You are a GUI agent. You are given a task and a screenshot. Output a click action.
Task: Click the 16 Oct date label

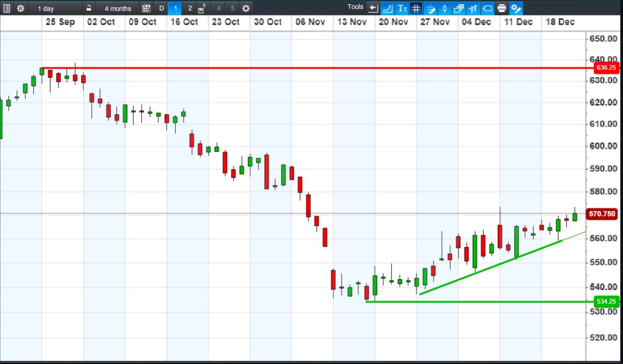click(184, 22)
